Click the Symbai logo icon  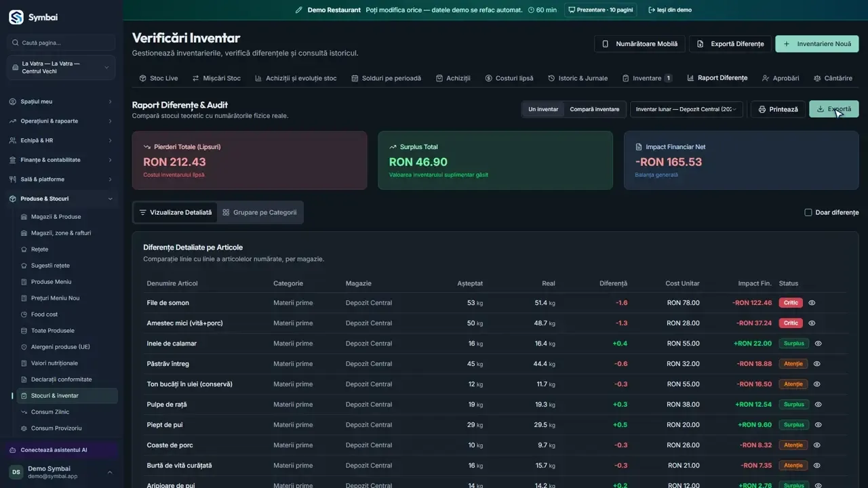16,17
